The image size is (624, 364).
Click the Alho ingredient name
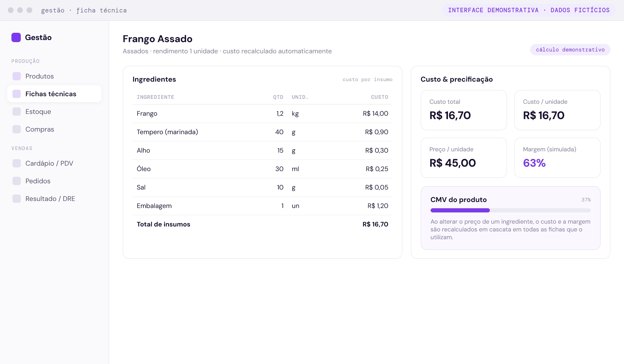pyautogui.click(x=143, y=151)
